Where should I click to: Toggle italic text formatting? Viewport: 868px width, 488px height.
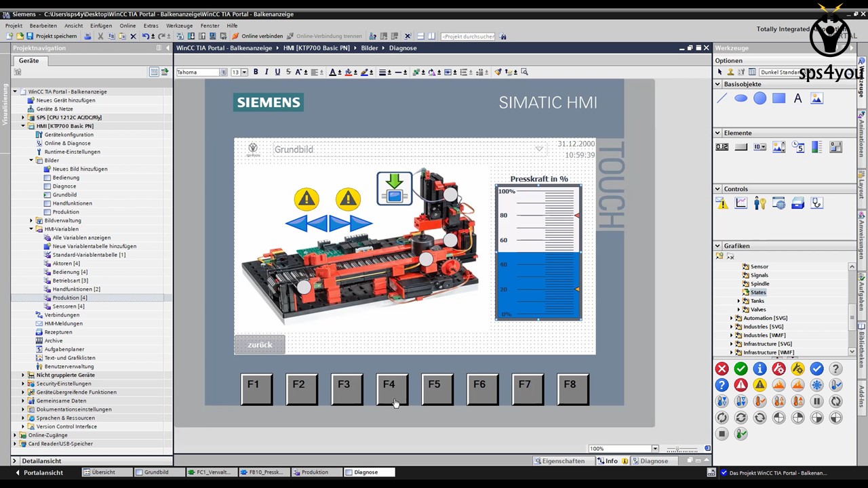point(267,72)
